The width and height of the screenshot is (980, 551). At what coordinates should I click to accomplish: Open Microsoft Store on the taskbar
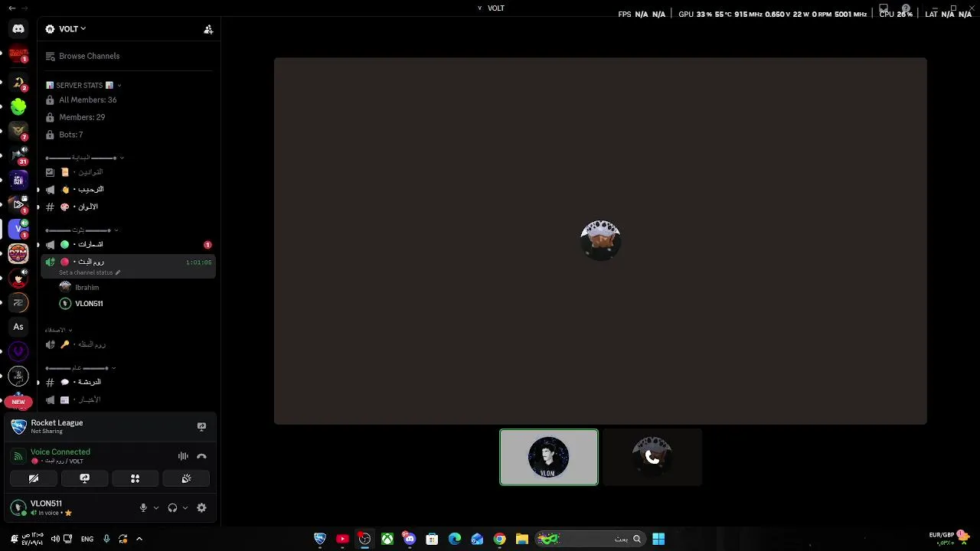(x=432, y=539)
